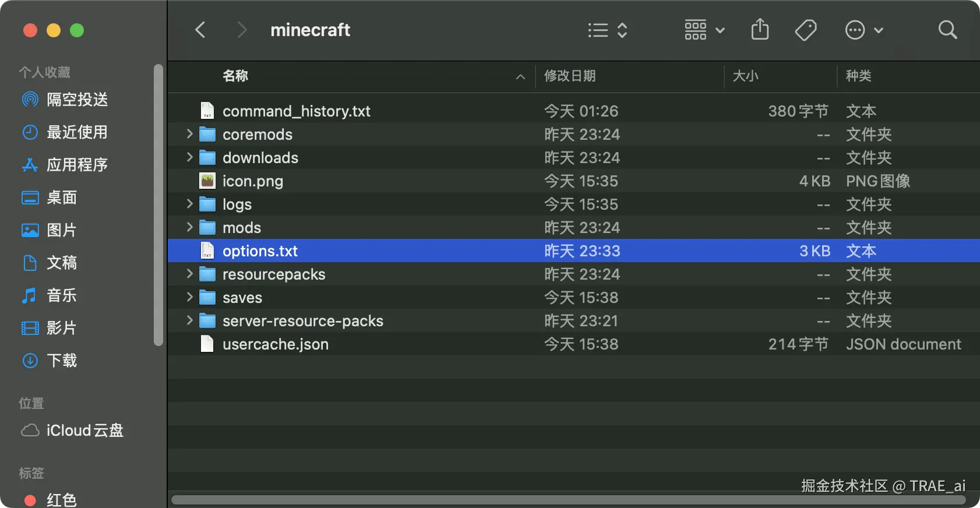Viewport: 980px width, 508px height.
Task: Click the iCloud 云盘 cloud icon
Action: point(30,431)
